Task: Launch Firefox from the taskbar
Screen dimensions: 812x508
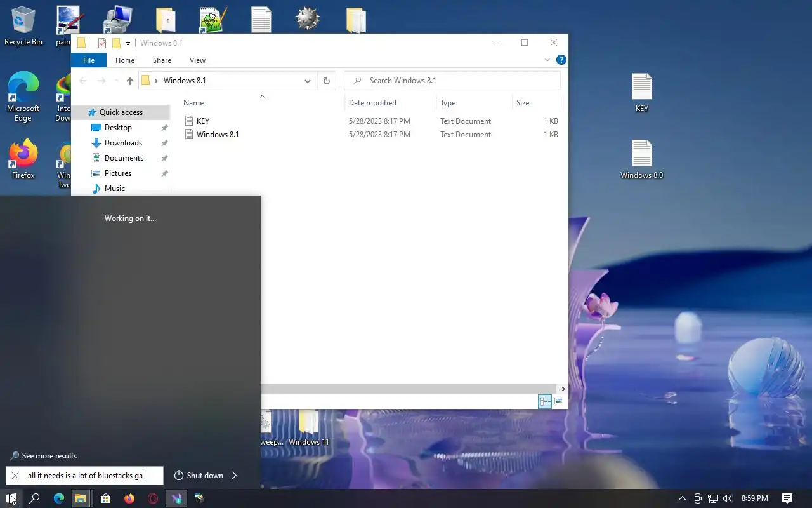Action: coord(129,498)
